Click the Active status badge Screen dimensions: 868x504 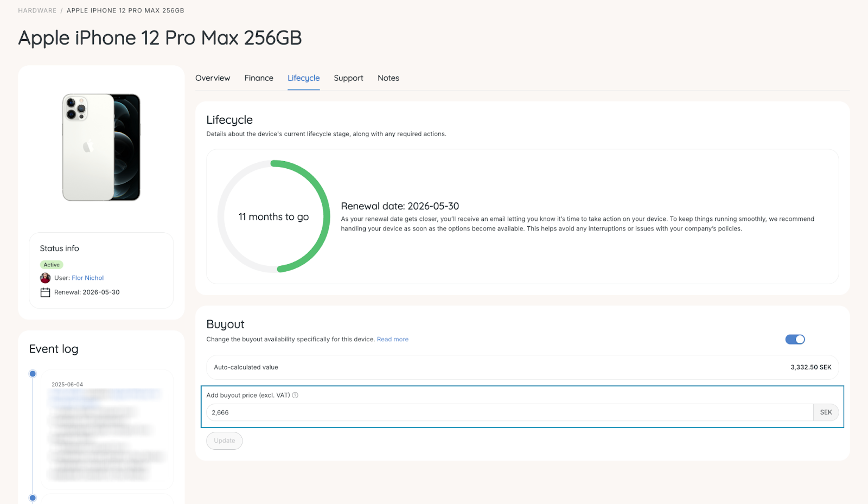pos(52,265)
